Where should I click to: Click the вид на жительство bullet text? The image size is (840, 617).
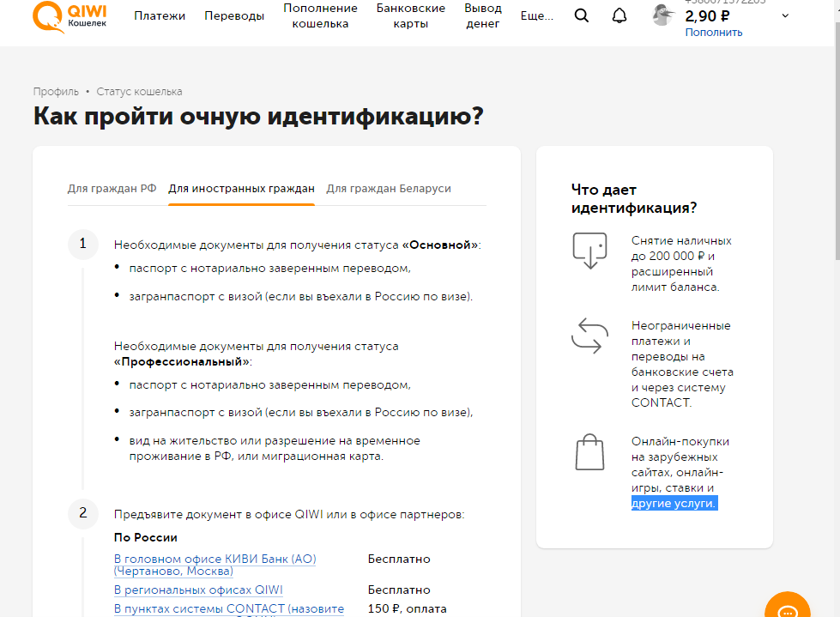[275, 448]
